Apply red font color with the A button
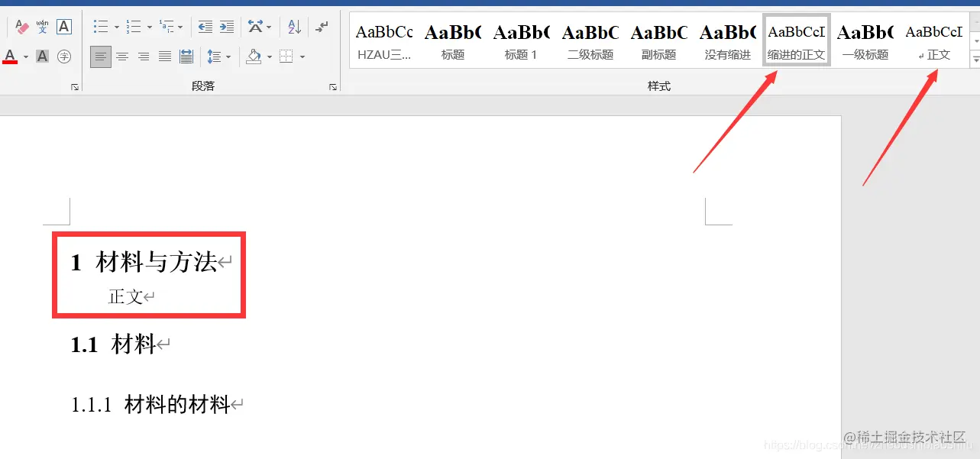The width and height of the screenshot is (980, 459). pyautogui.click(x=10, y=57)
